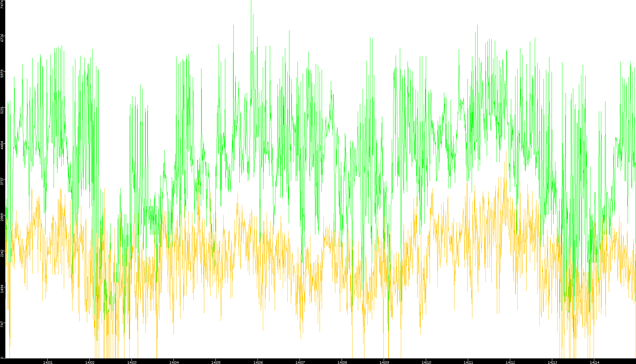Select the 6726 value axis label
This screenshot has height=364, width=636.
click(x=2, y=38)
